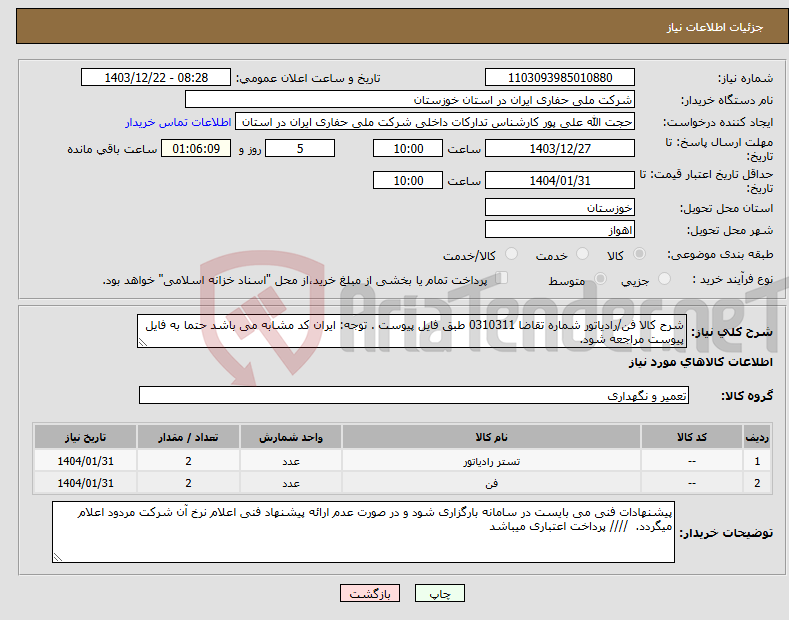
Task: Select the جزیی purchase type radio
Action: (664, 279)
